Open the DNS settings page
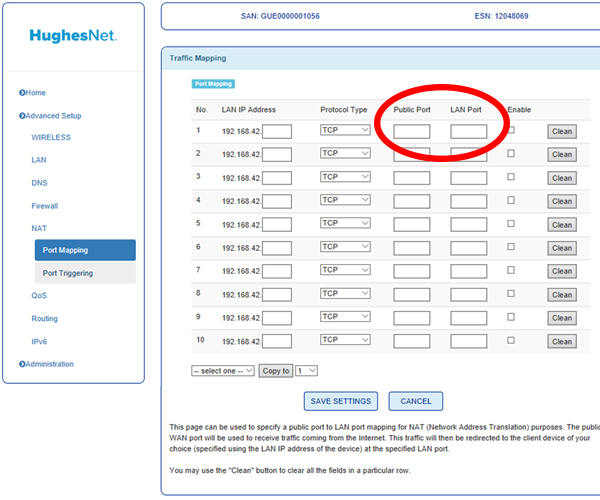This screenshot has width=600, height=500. click(x=39, y=183)
